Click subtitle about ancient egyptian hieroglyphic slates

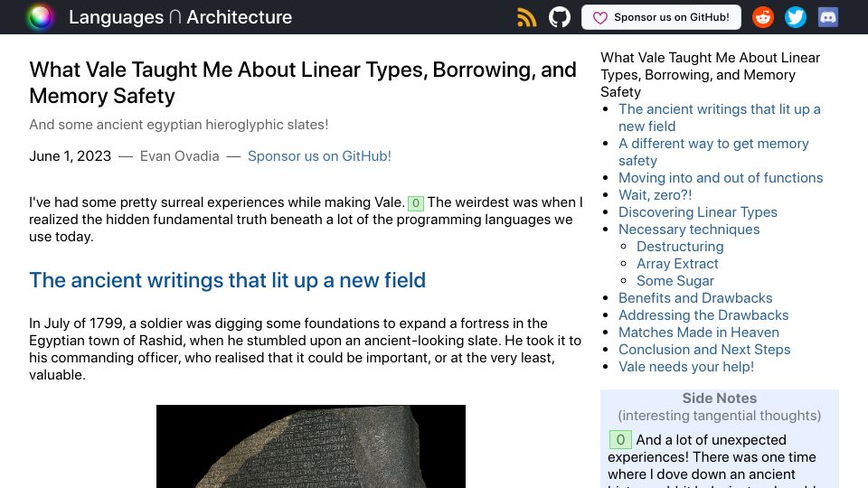pyautogui.click(x=178, y=125)
